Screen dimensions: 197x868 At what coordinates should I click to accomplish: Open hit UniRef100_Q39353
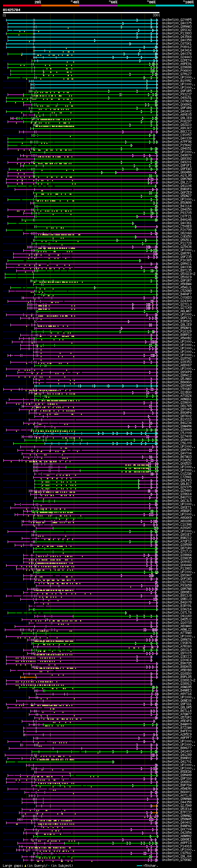177,362
